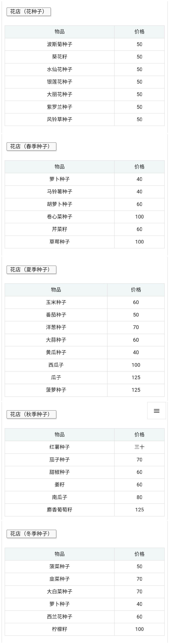Select the 菠萝种子 item
This screenshot has width=169, height=644.
(56, 390)
